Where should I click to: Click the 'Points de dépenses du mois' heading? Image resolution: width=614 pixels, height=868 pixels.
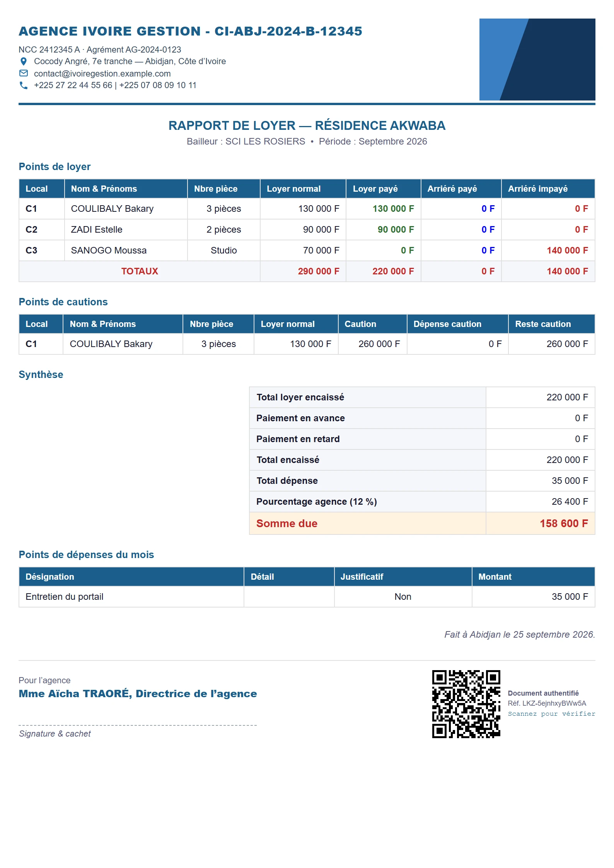click(x=86, y=555)
